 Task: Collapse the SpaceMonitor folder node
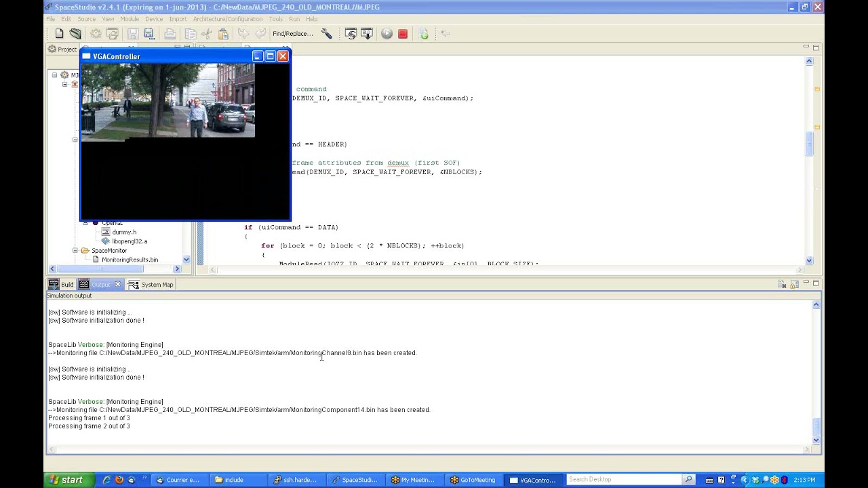coord(75,251)
